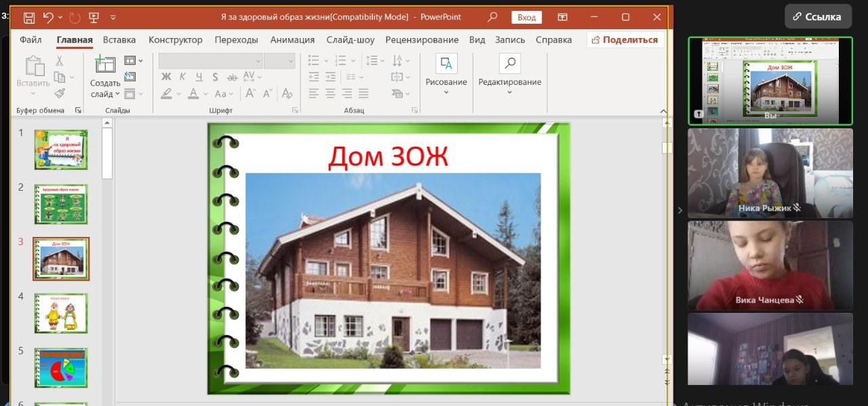Click the Редактирование magnifier icon
Screen dimensions: 868x406
tap(510, 64)
